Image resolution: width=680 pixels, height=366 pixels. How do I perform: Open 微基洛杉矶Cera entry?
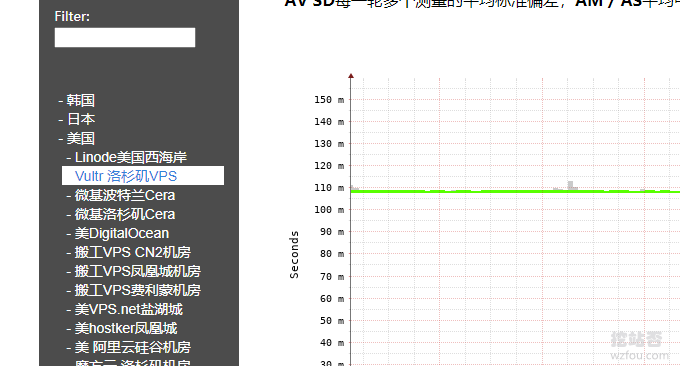pos(125,214)
